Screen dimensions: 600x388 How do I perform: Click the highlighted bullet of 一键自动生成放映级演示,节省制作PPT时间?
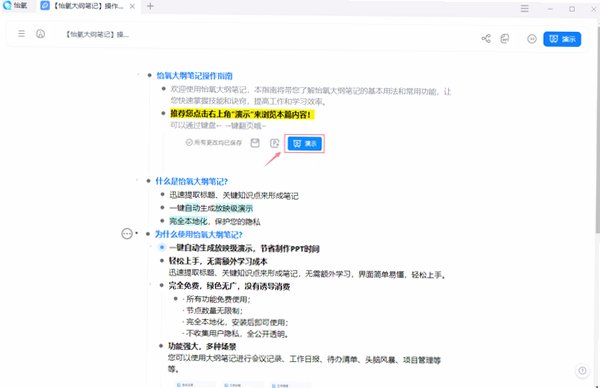tap(162, 248)
